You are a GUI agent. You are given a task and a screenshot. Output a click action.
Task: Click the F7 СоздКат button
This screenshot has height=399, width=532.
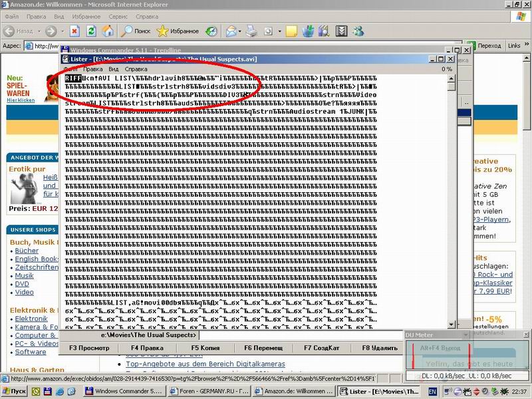322,348
